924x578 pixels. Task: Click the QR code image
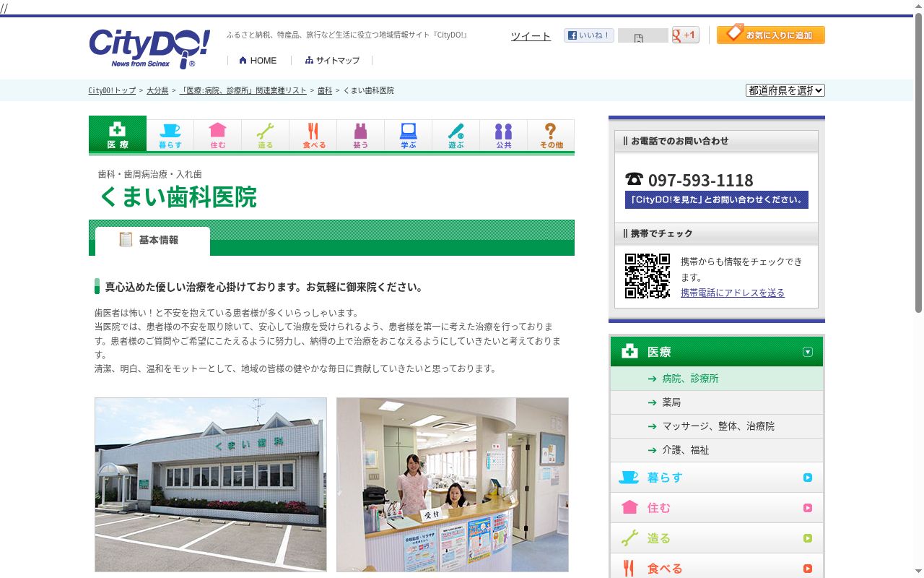(x=648, y=276)
